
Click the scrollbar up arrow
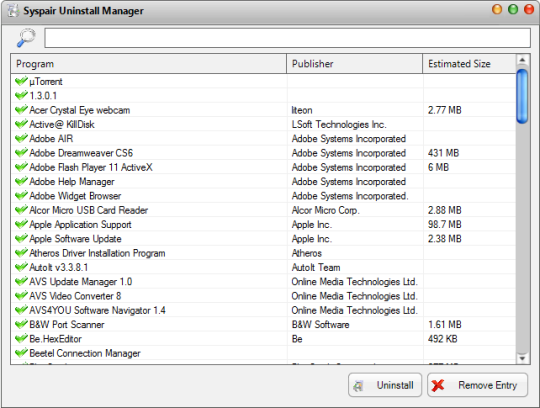[x=522, y=60]
